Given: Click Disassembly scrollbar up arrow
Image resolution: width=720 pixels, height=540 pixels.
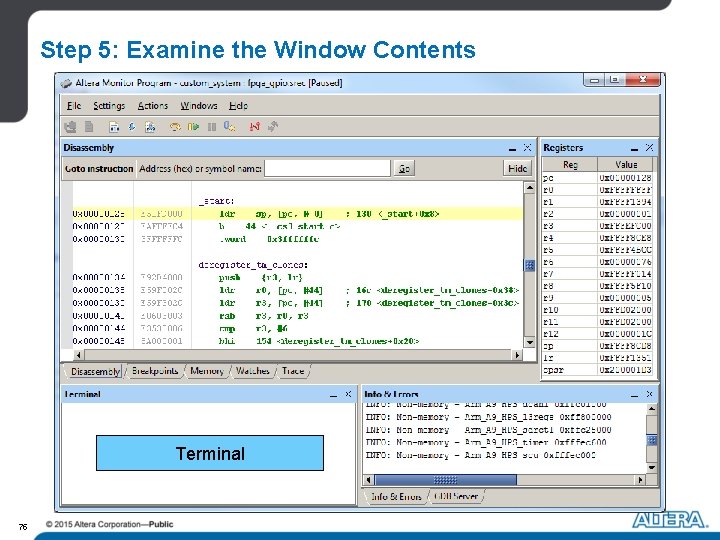Looking at the screenshot, I should click(529, 187).
